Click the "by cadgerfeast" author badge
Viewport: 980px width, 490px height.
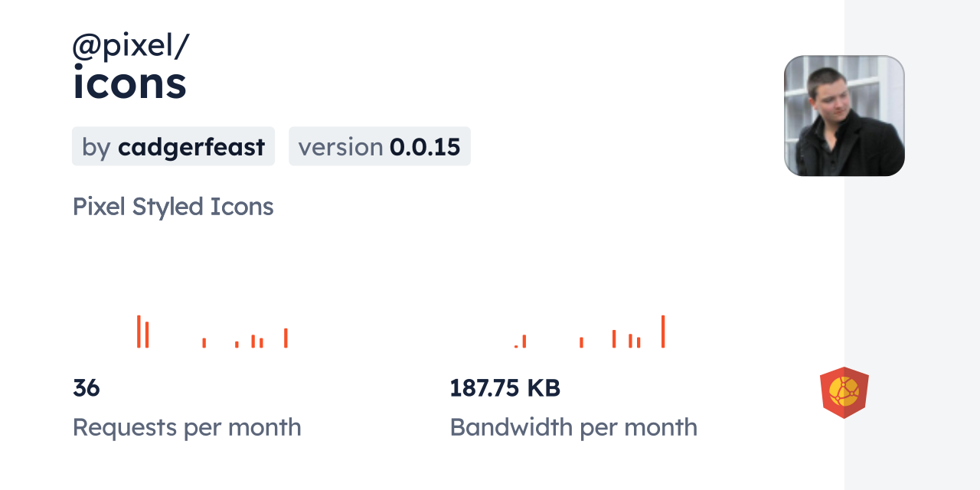click(173, 146)
